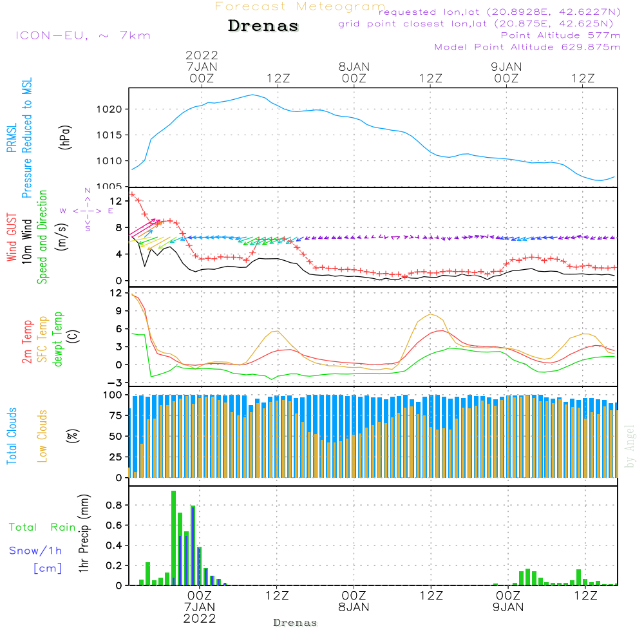Select the "ICON-EU, ~ 7km" model label

[83, 35]
